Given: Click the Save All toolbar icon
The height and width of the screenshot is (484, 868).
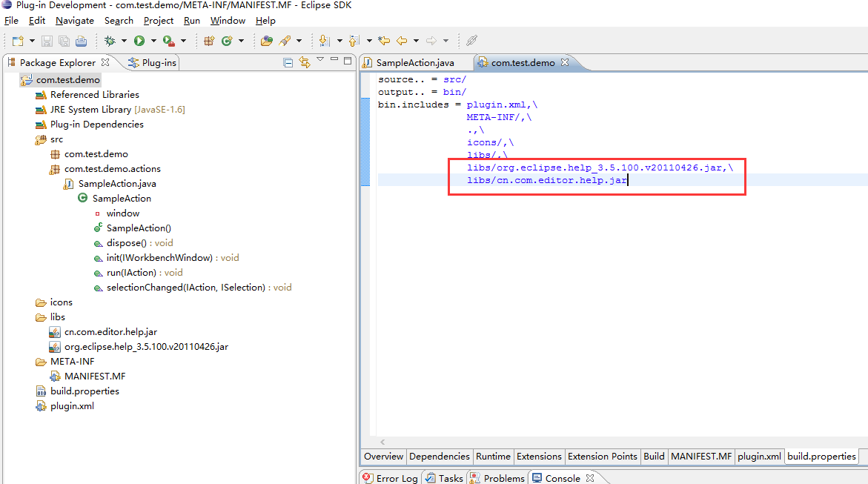Looking at the screenshot, I should pyautogui.click(x=64, y=41).
